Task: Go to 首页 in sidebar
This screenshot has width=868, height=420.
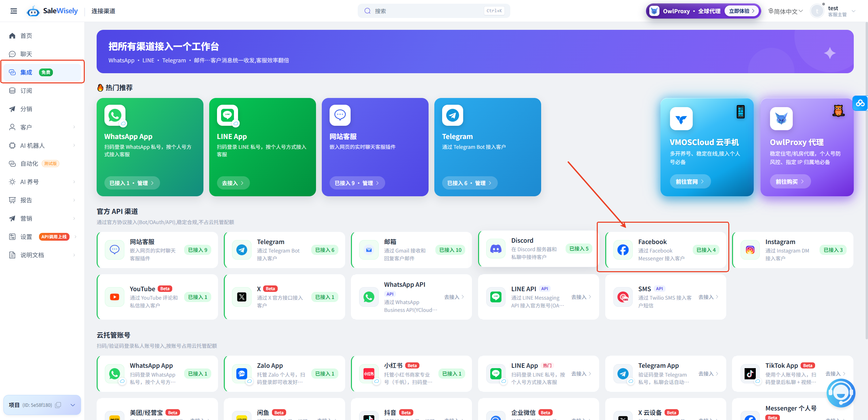Action: point(42,36)
